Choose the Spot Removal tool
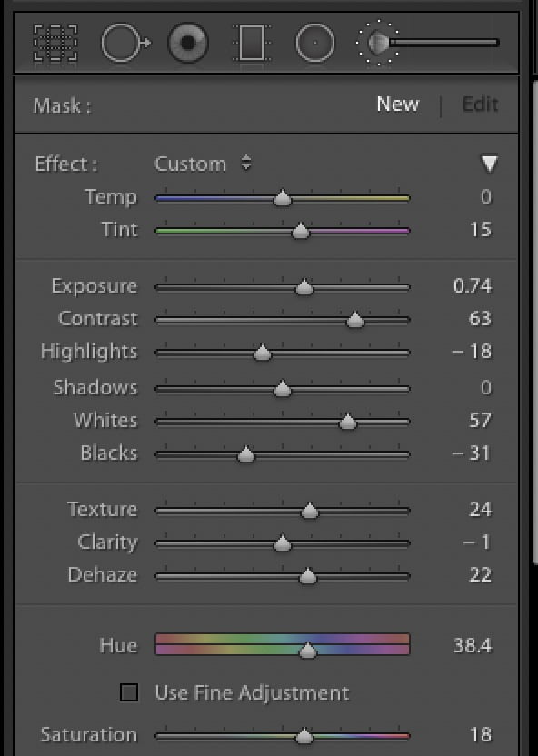This screenshot has width=538, height=756. click(125, 43)
